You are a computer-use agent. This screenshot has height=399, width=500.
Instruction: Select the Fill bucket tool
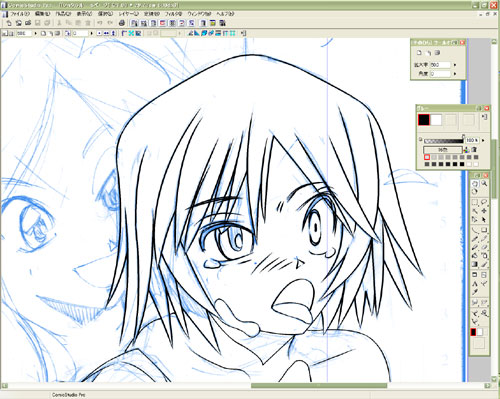[x=474, y=256]
